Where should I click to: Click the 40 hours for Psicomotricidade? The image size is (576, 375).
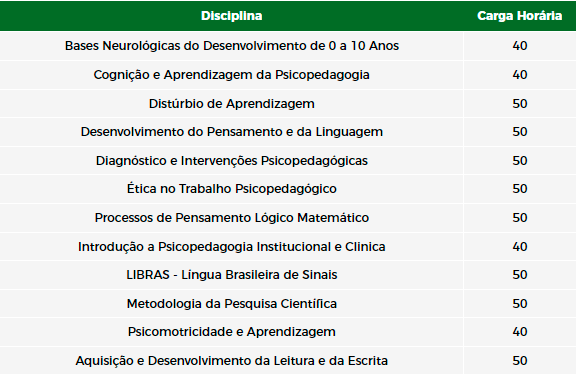520,332
